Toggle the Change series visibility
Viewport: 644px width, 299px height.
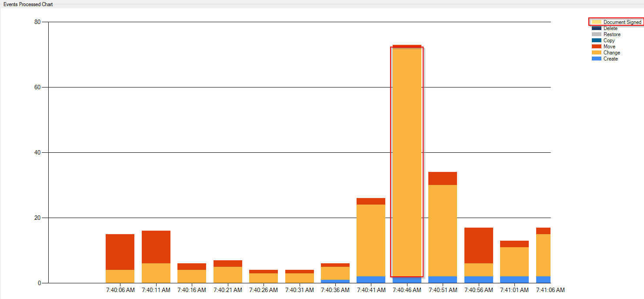(x=611, y=52)
